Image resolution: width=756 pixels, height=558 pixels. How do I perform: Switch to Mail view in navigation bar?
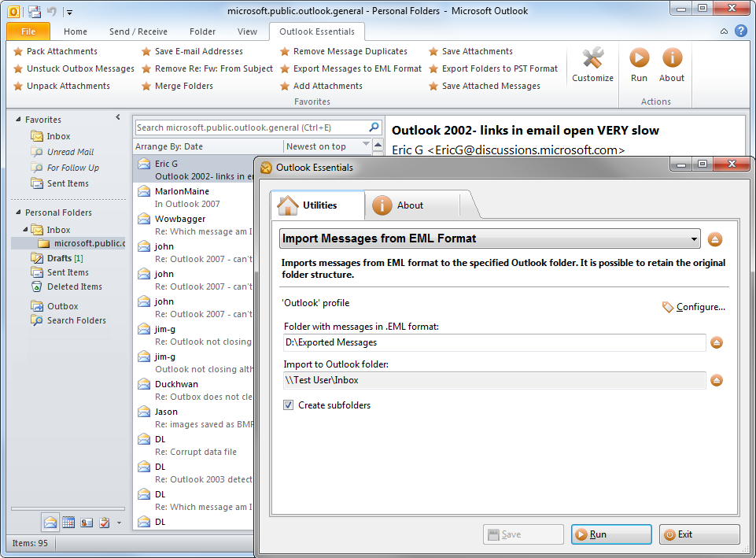(50, 522)
